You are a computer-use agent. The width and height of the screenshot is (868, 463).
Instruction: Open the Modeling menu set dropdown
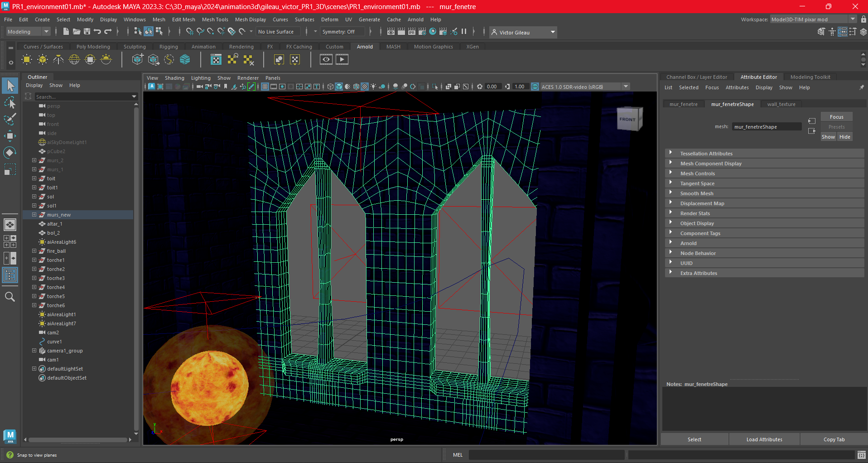click(x=28, y=32)
